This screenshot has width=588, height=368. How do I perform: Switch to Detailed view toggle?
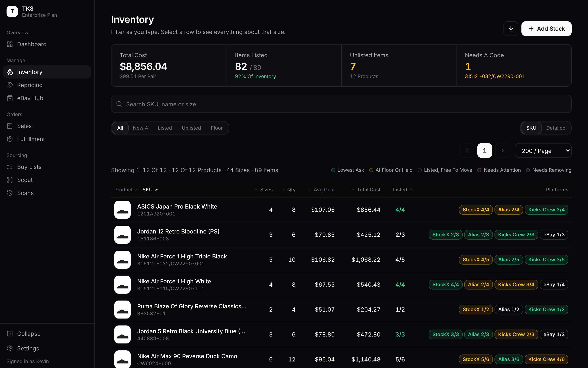(556, 128)
